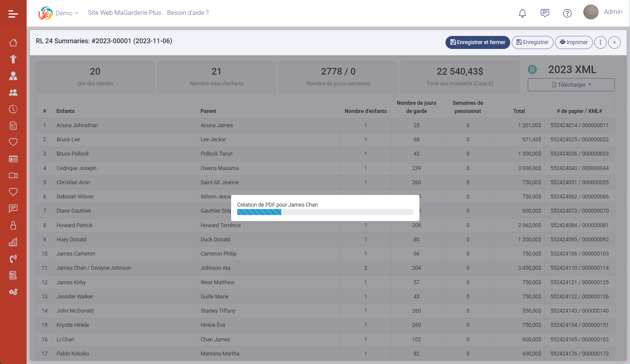630x364 pixels.
Task: Click the help question mark icon
Action: 567,13
